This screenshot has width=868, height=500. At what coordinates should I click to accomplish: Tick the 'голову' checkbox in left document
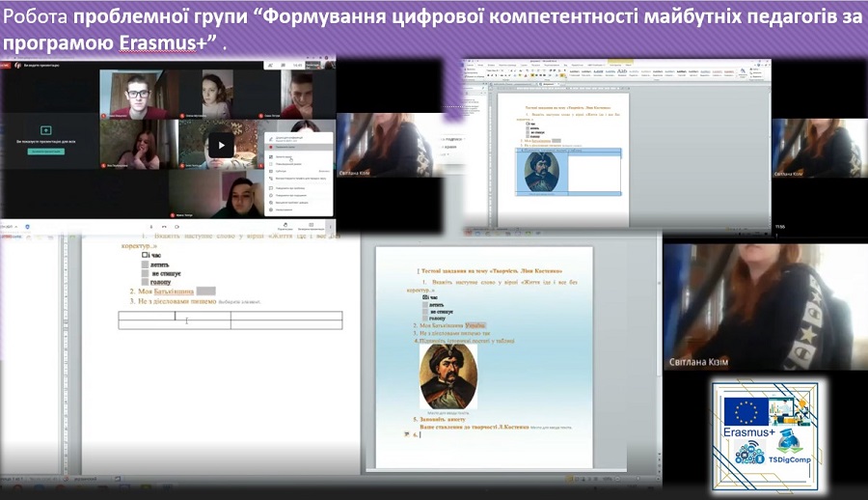coord(146,282)
